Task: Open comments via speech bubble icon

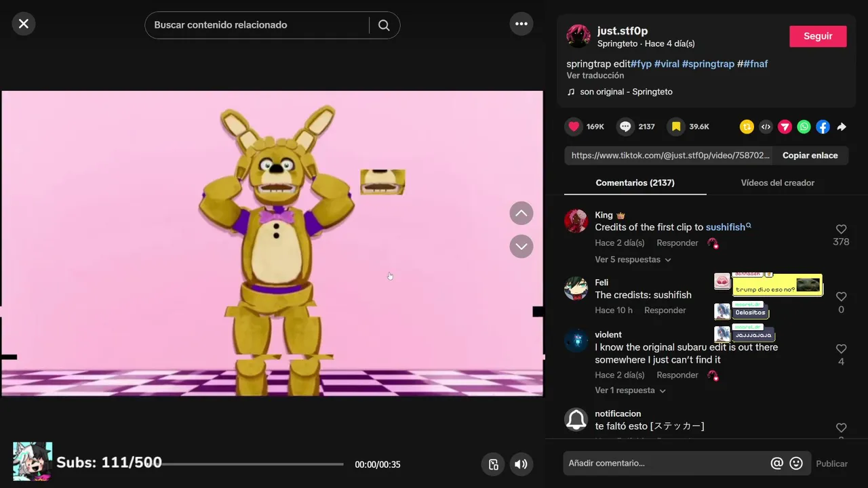Action: tap(625, 127)
